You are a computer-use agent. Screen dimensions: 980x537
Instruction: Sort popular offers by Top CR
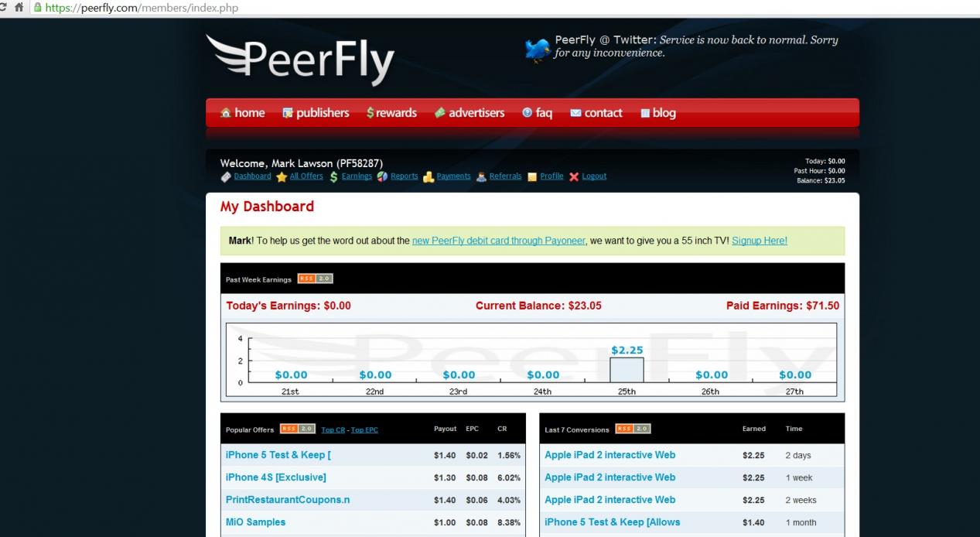coord(333,429)
